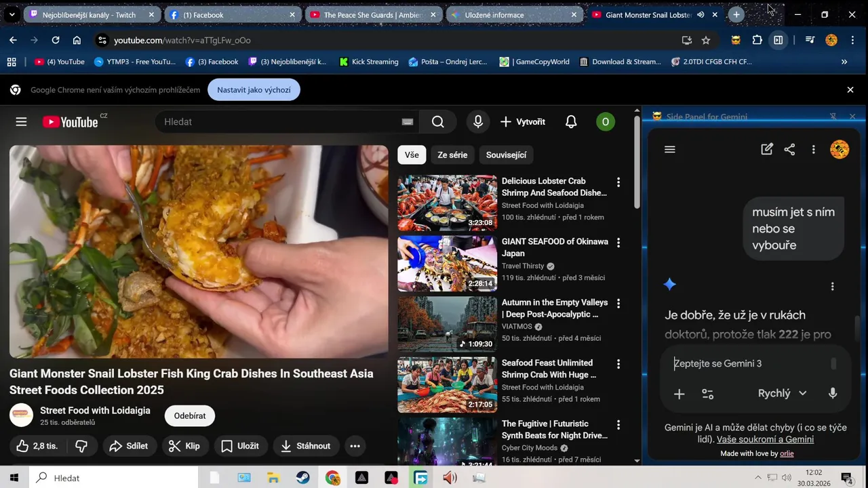Install app icon in address bar
868x488 pixels.
(x=686, y=40)
